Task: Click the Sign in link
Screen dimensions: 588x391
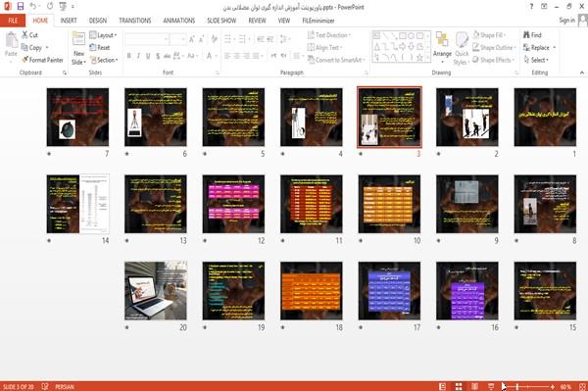Action: (x=566, y=21)
